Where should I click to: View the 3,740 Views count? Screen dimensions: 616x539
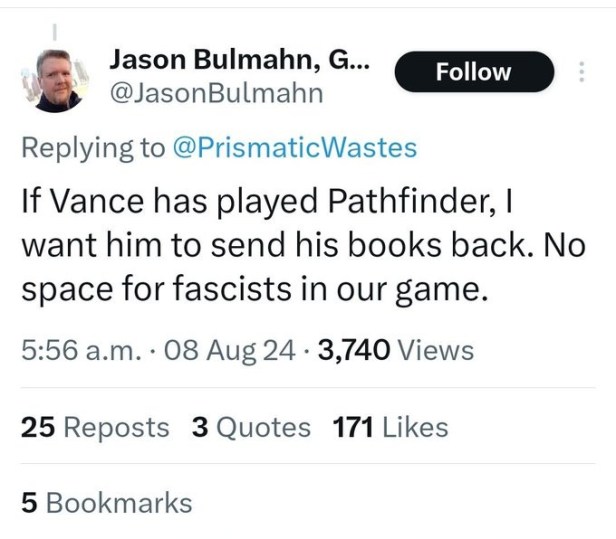pos(394,350)
